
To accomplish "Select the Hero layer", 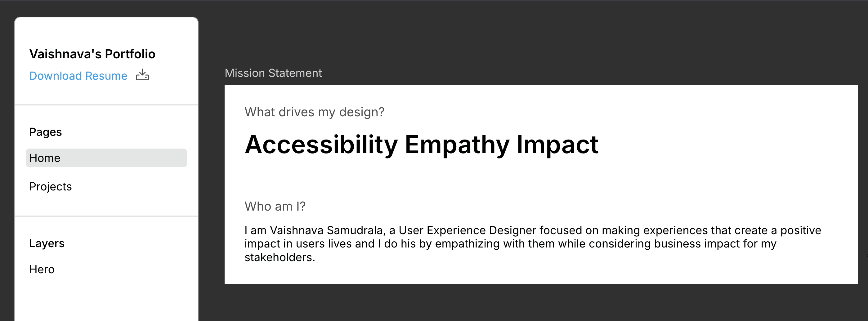I will [42, 269].
